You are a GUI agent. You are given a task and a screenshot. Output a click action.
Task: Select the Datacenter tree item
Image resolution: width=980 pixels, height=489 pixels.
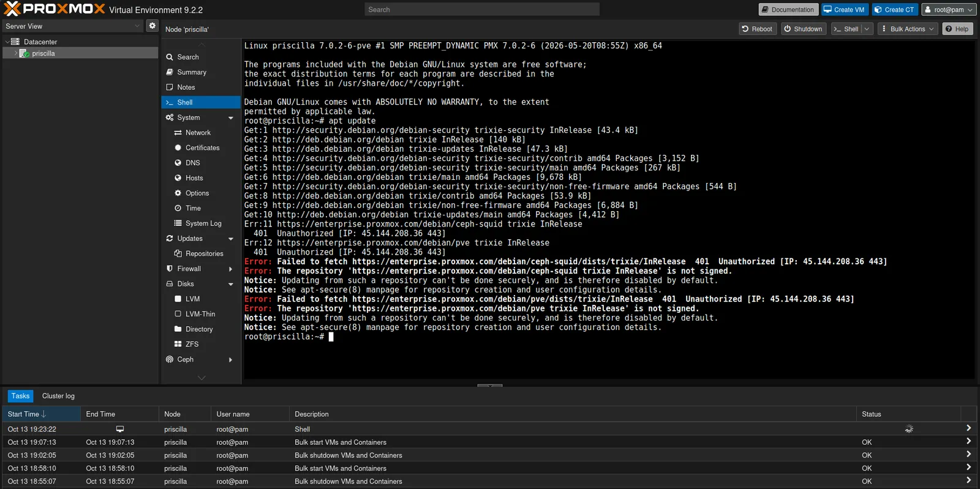click(x=40, y=42)
